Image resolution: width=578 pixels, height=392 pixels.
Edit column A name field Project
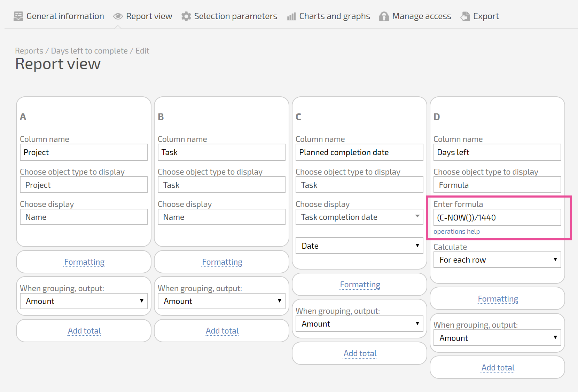(84, 152)
